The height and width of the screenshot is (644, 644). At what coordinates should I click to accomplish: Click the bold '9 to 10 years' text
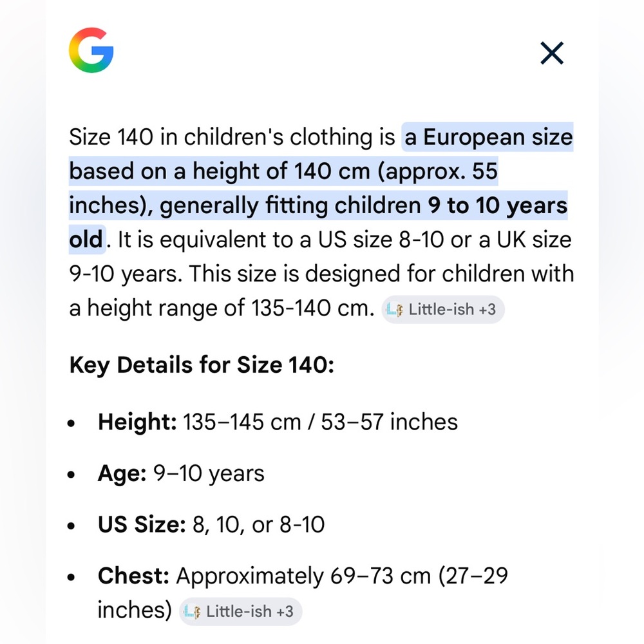497,205
